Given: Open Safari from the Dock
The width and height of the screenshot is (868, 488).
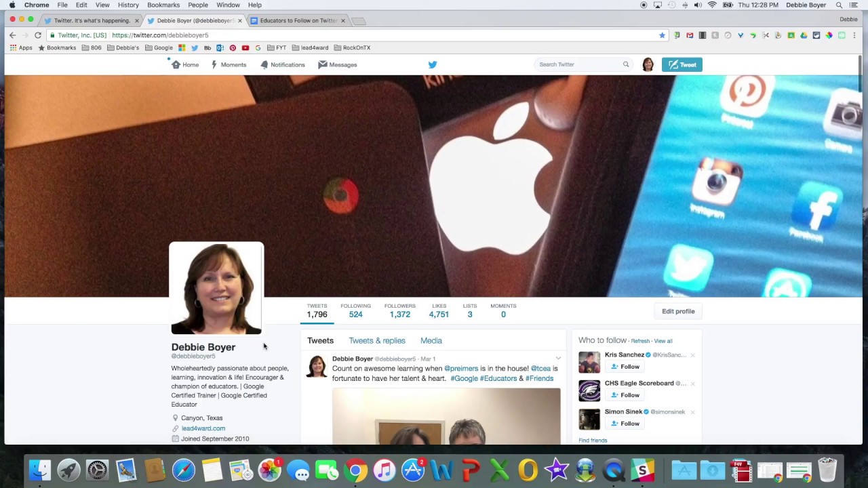Looking at the screenshot, I should 183,470.
